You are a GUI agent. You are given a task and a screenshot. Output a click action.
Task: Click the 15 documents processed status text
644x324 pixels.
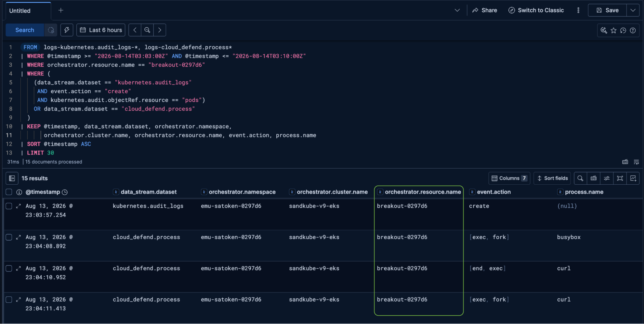tap(53, 162)
